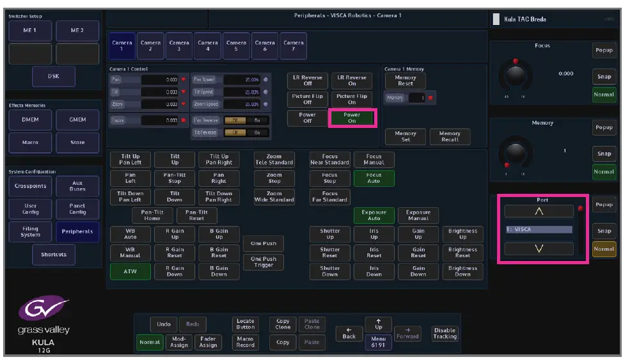Click R Gain Up
Image resolution: width=639 pixels, height=364 pixels.
point(175,234)
